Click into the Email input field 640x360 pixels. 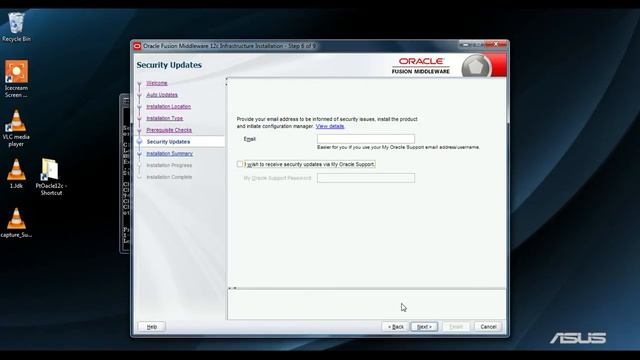(x=366, y=139)
